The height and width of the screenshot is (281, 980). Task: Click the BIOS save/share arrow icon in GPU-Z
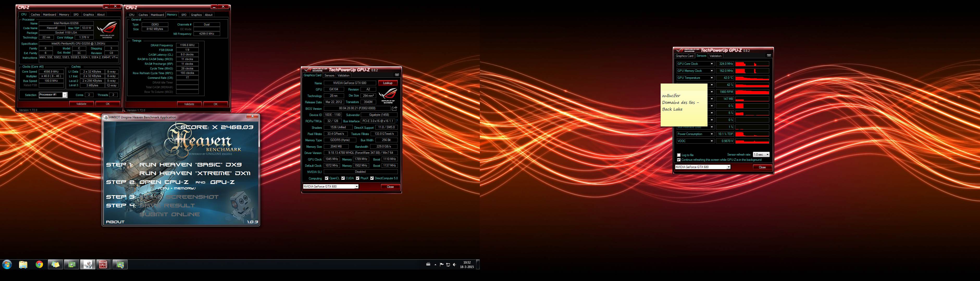394,108
